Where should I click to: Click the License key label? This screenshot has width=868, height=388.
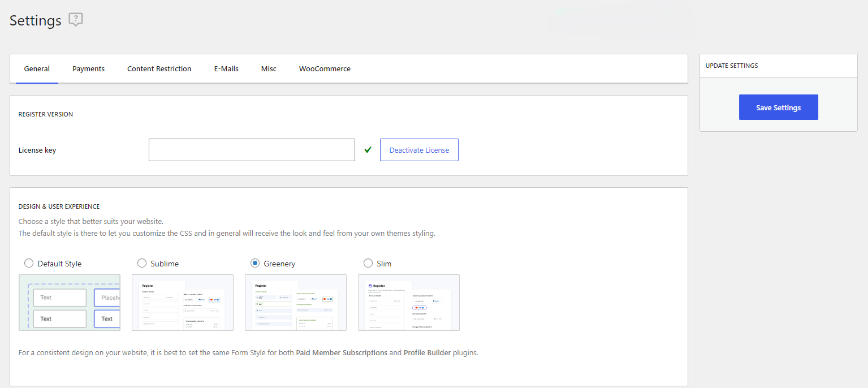click(37, 150)
